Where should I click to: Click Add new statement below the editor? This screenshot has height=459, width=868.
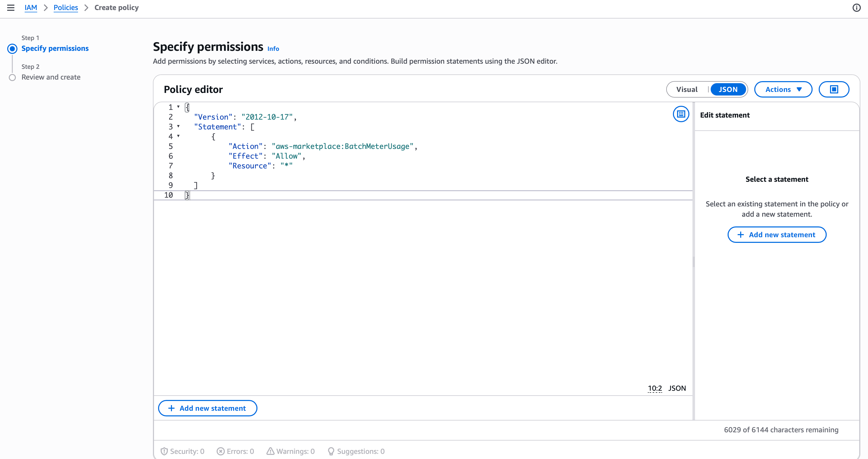tap(208, 408)
